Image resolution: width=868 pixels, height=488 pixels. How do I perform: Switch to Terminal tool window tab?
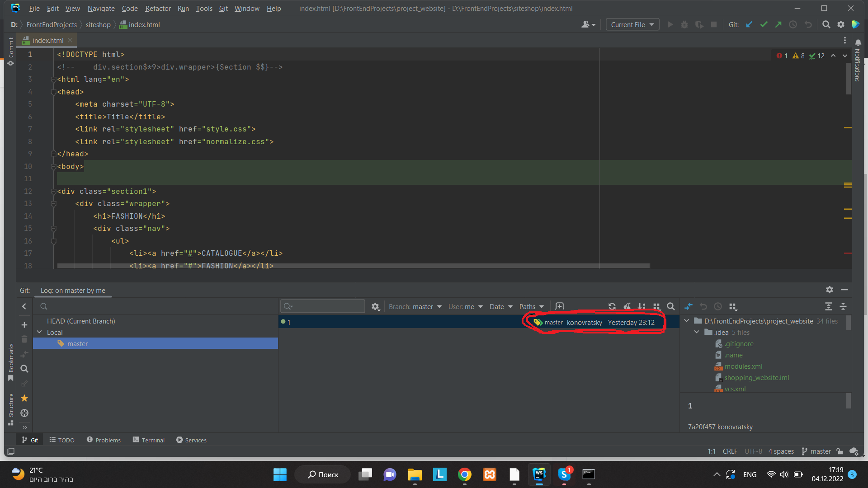[149, 440]
